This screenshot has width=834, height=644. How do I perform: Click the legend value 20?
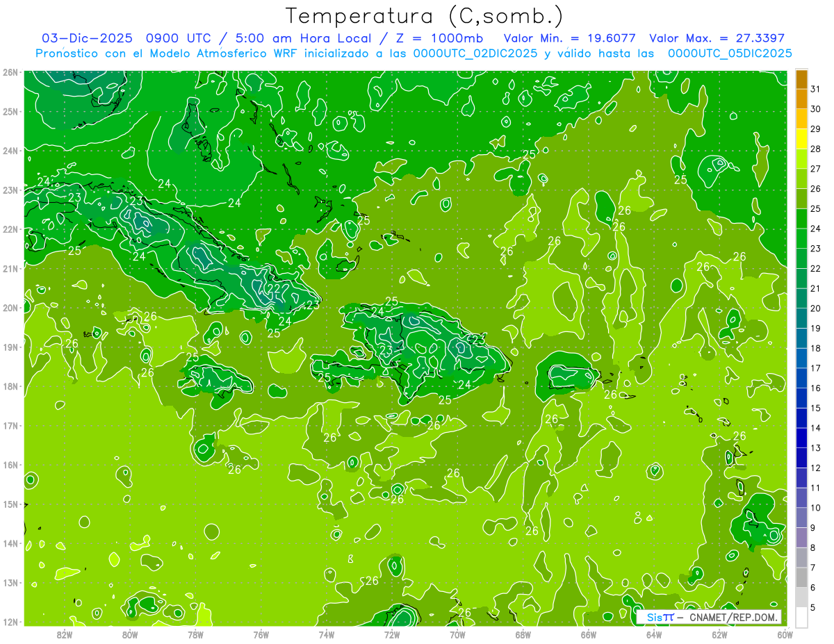click(x=816, y=308)
